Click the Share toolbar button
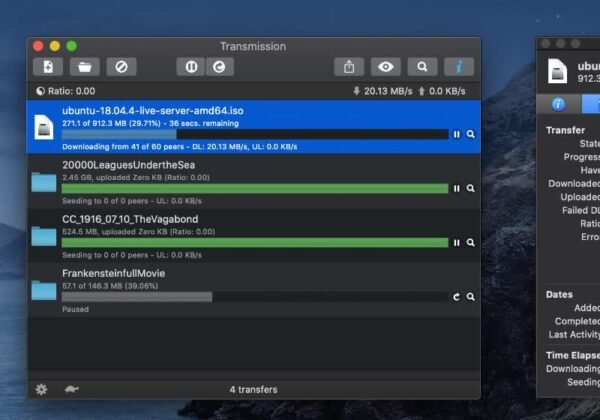The image size is (600, 420). pos(349,67)
